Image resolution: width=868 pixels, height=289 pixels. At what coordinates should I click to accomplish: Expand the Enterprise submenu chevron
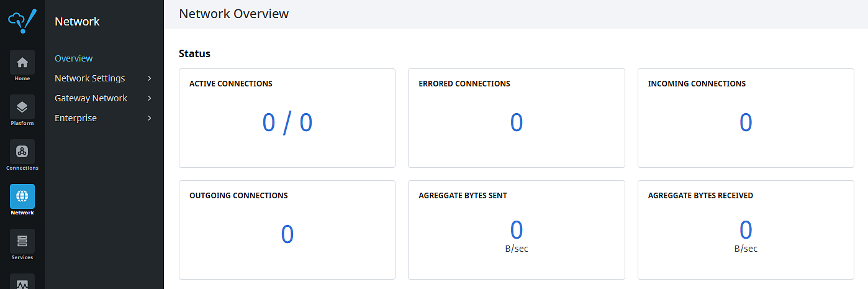tap(150, 118)
